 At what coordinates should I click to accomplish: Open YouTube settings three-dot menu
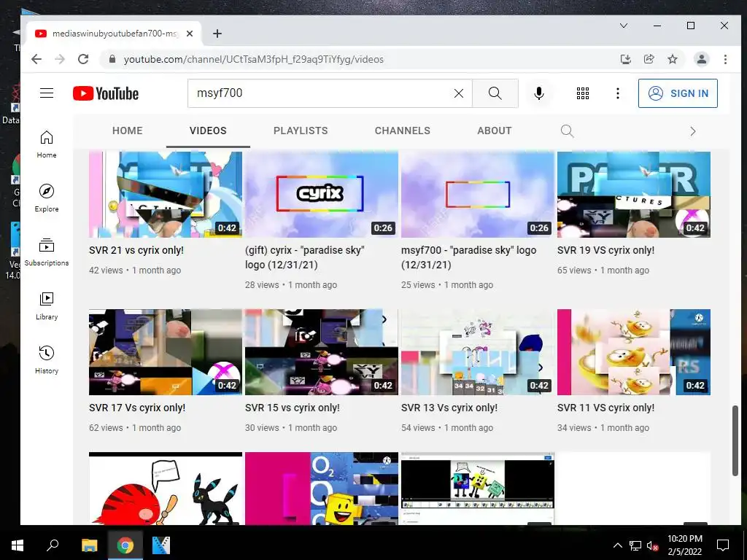[x=617, y=93]
